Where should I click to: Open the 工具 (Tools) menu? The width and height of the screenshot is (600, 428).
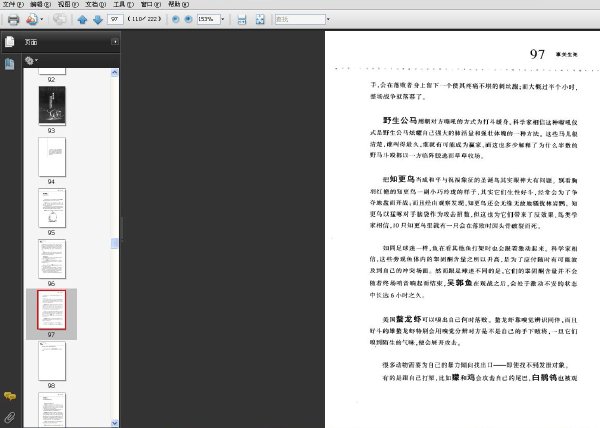[123, 4]
